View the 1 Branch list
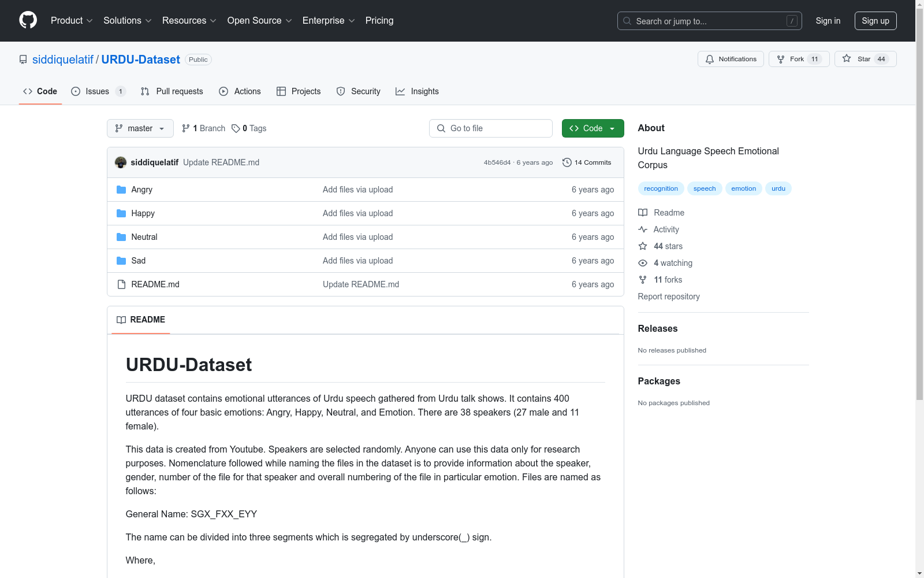Screen dimensions: 924x578 pos(203,128)
